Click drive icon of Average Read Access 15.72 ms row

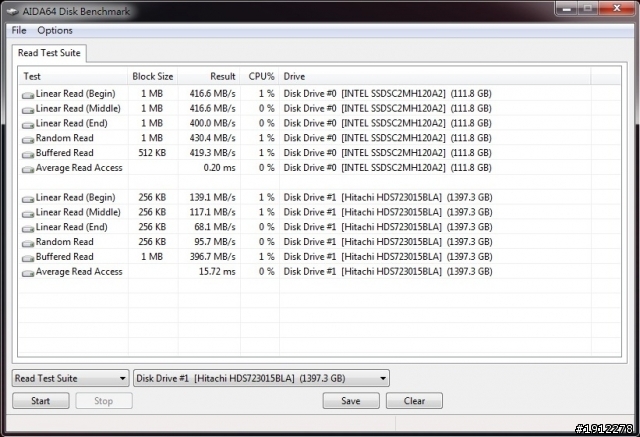28,273
